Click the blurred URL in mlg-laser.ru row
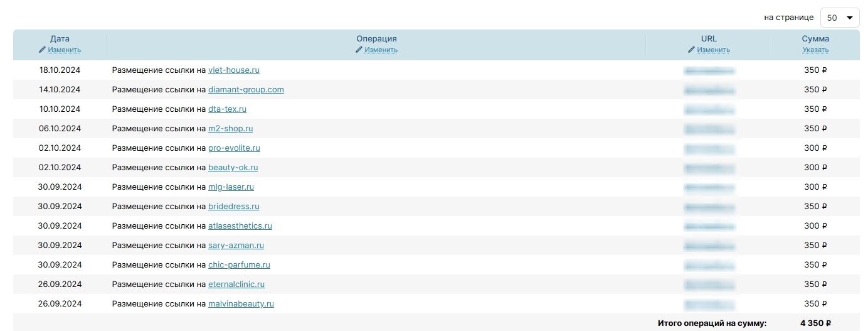868x331 pixels. coord(709,187)
